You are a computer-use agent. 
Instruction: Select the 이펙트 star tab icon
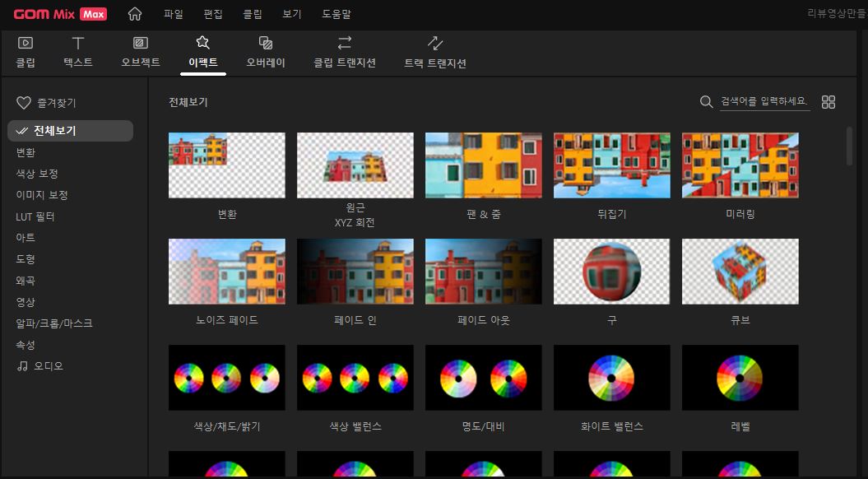[x=203, y=42]
